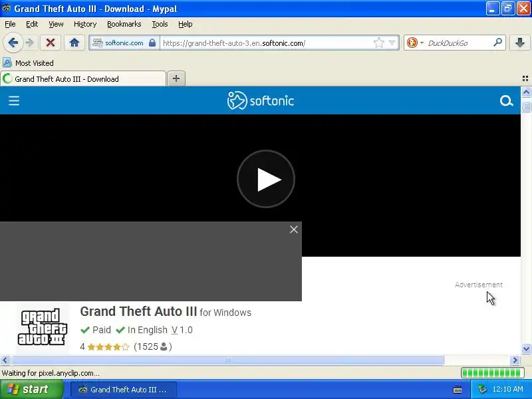Open the Tools menu
The width and height of the screenshot is (532, 399).
160,24
